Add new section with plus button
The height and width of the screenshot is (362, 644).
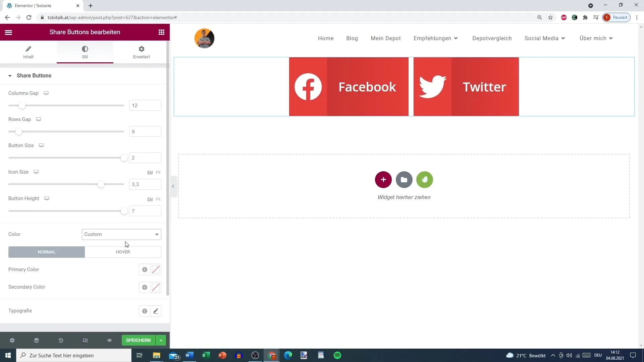click(x=383, y=180)
